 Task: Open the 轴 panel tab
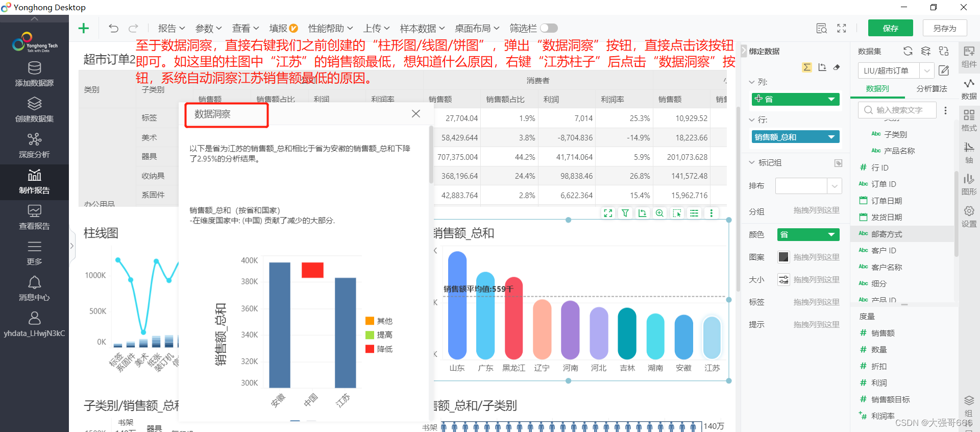(x=969, y=153)
